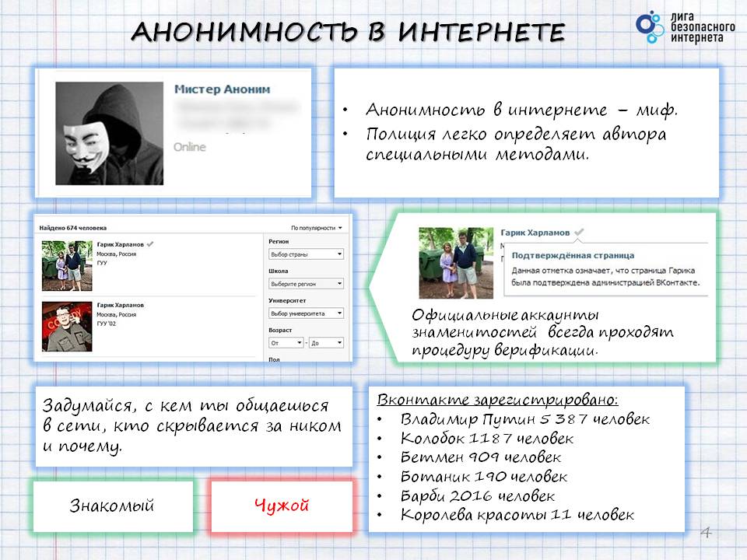Click the large Гарик Харламов profile photo

456,263
